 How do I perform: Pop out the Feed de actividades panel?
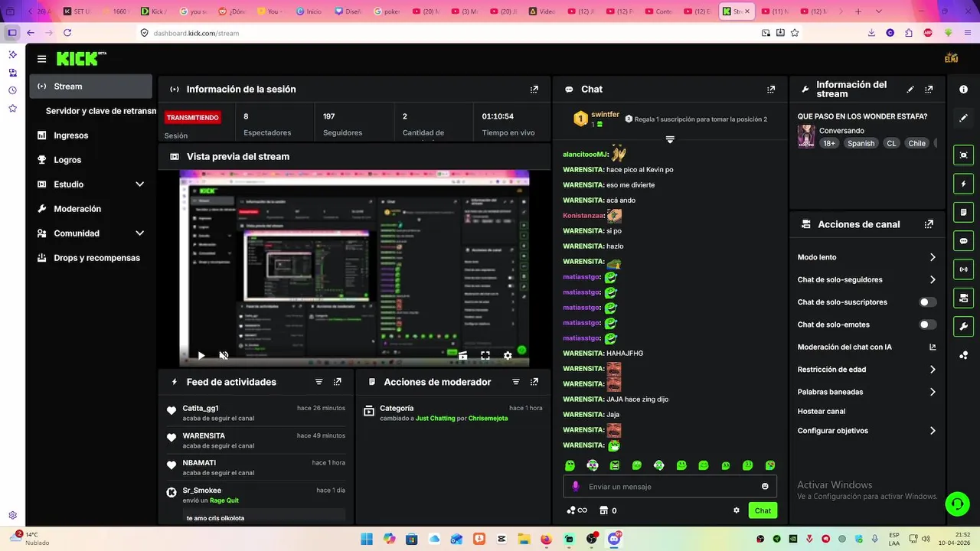(x=338, y=382)
